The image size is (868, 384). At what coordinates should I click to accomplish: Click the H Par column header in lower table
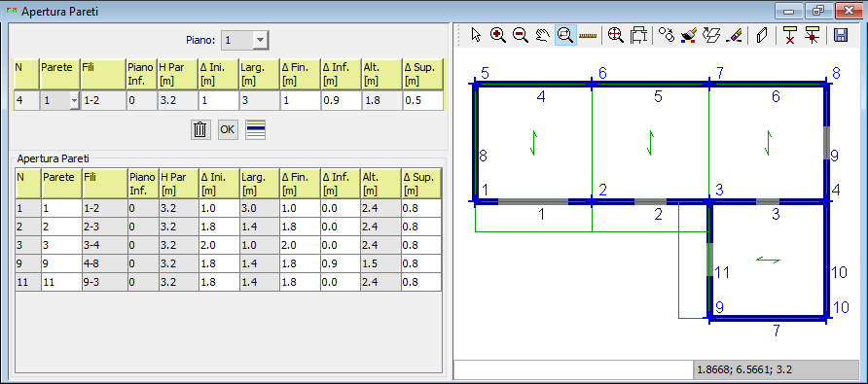[x=178, y=184]
